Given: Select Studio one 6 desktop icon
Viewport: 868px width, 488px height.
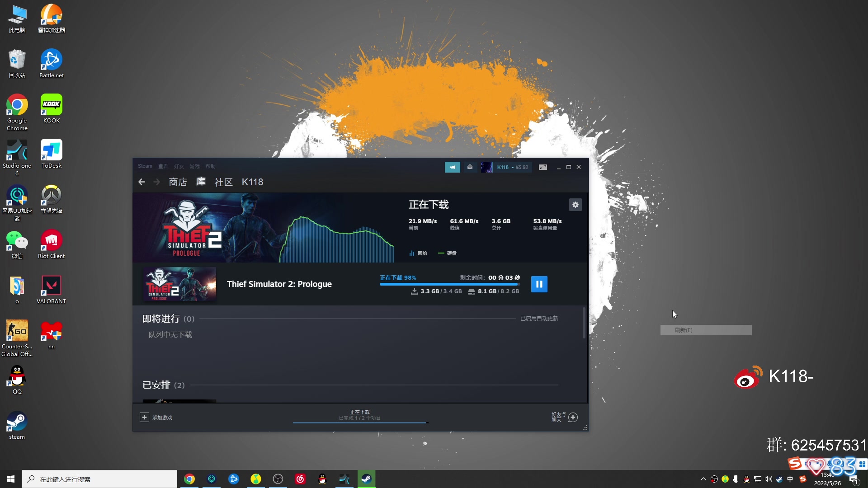Looking at the screenshot, I should 17,158.
